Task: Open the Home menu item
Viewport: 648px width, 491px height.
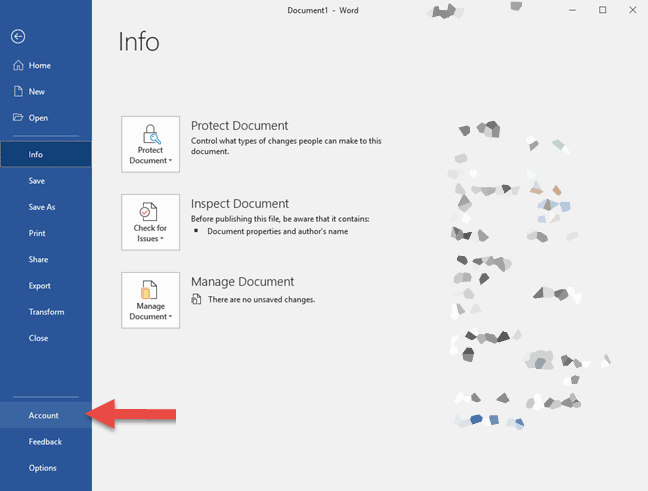Action: click(x=46, y=65)
